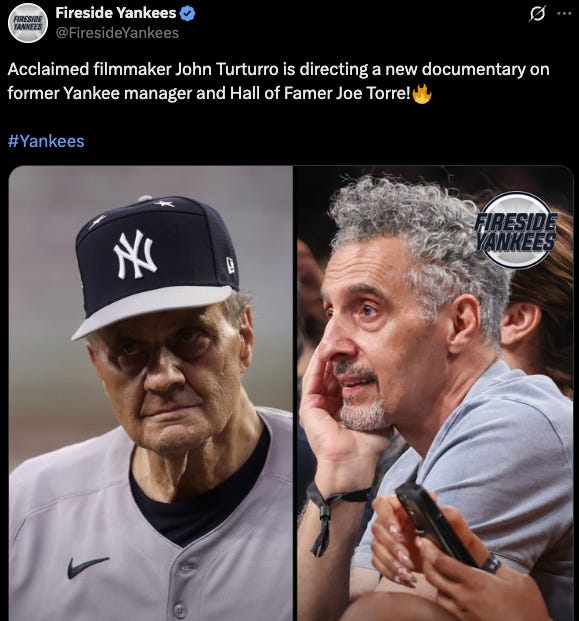Click the fire emoji in the post
This screenshot has height=621, width=579.
[x=422, y=94]
